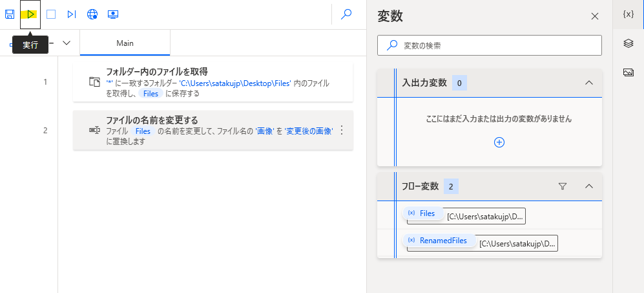Select the RenamedFiles flow variable
The image size is (644, 293).
pyautogui.click(x=439, y=241)
